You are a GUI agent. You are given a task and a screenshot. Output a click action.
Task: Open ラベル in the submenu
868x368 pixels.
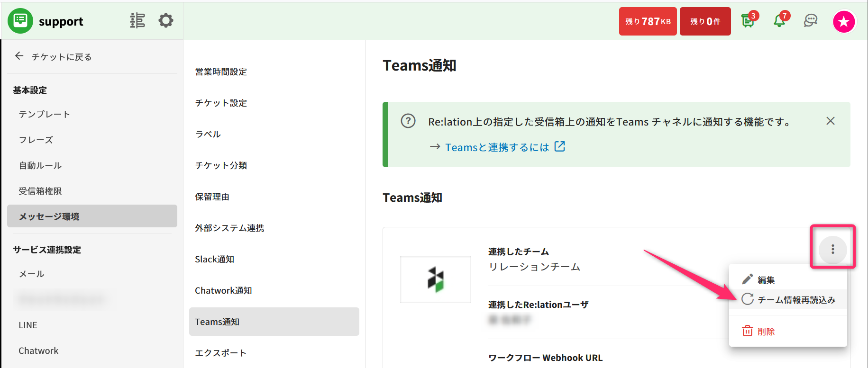coord(208,134)
